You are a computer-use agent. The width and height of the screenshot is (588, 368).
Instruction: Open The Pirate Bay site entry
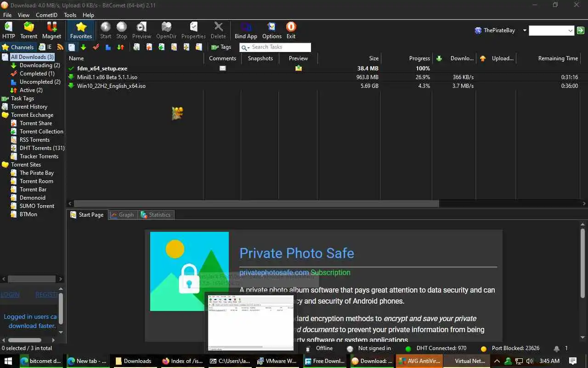pyautogui.click(x=37, y=173)
